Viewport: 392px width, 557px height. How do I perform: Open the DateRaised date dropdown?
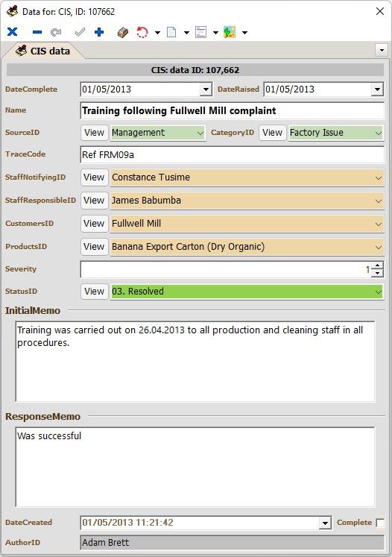[x=377, y=89]
